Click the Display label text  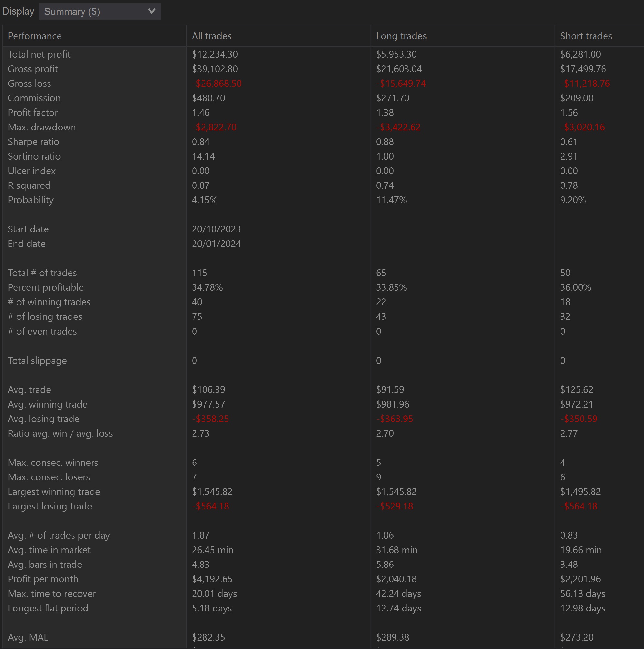(x=18, y=11)
